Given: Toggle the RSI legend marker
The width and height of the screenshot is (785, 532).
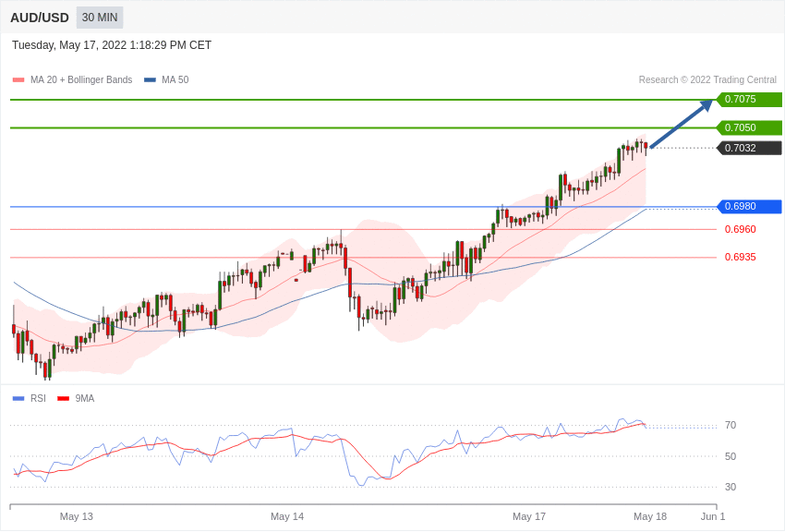Looking at the screenshot, I should (18, 399).
